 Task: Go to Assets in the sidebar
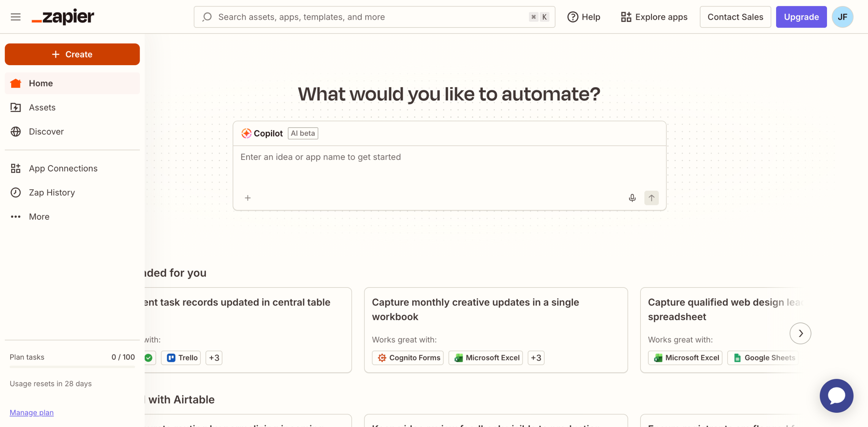(x=42, y=108)
